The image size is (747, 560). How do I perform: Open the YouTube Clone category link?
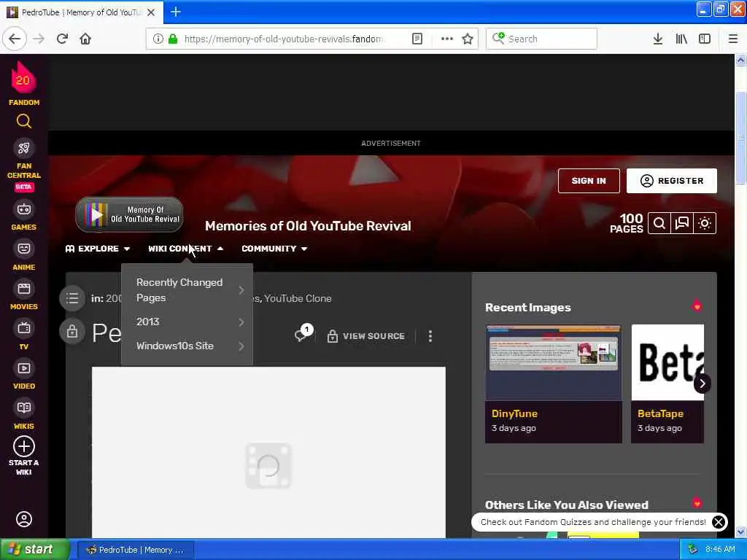(298, 298)
